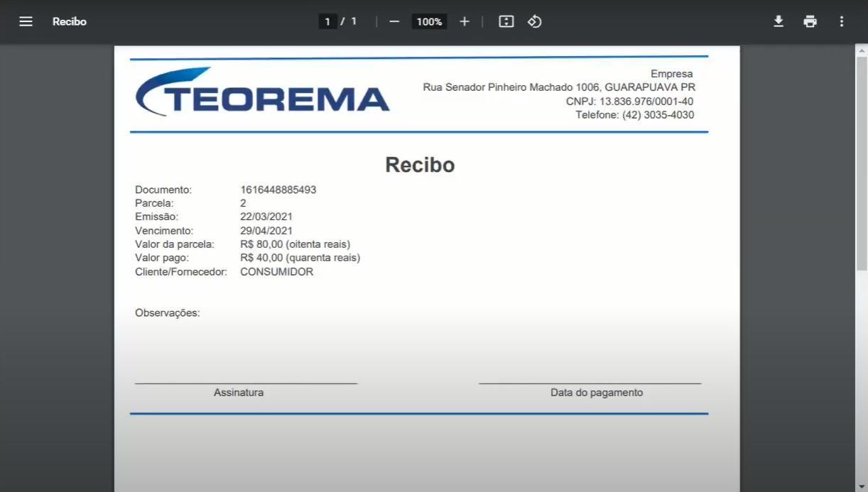Viewport: 868px width, 492px height.
Task: Click the Telefone (42) 3035-4030 text
Action: pos(634,115)
